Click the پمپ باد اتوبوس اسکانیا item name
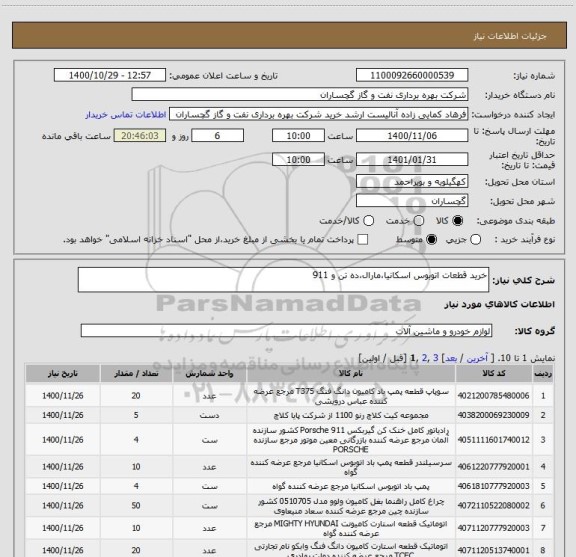 point(351,486)
